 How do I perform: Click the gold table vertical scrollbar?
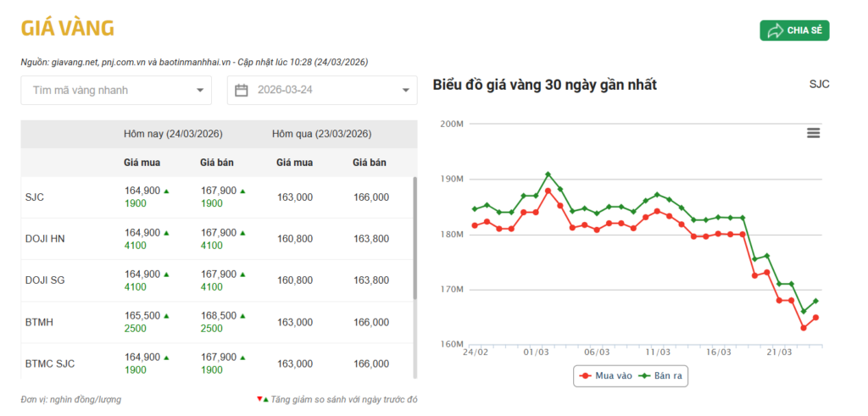[x=415, y=238]
